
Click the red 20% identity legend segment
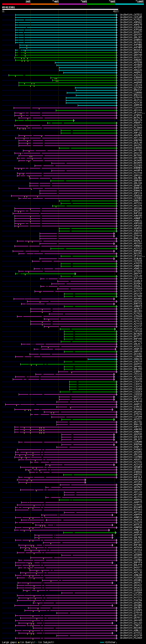point(16,4)
